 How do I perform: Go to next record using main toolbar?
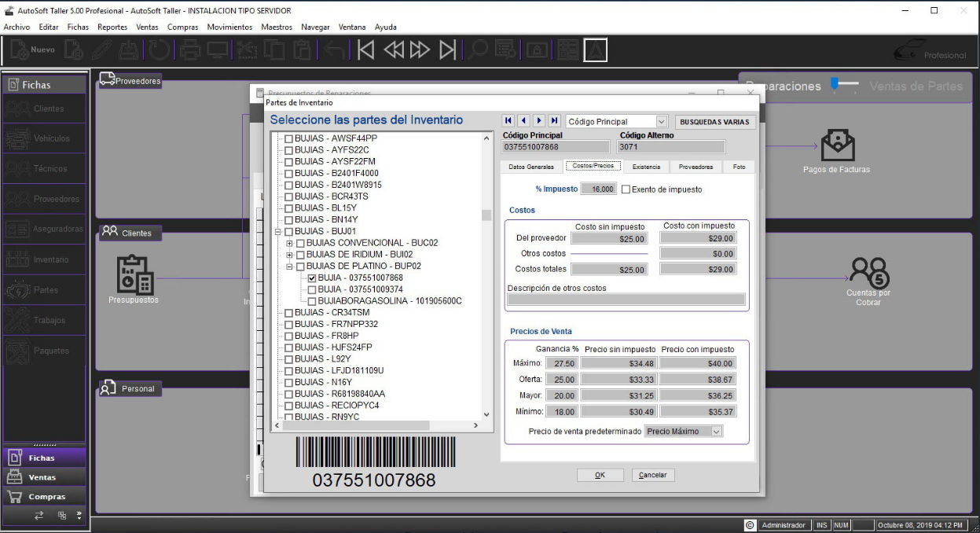pyautogui.click(x=419, y=50)
